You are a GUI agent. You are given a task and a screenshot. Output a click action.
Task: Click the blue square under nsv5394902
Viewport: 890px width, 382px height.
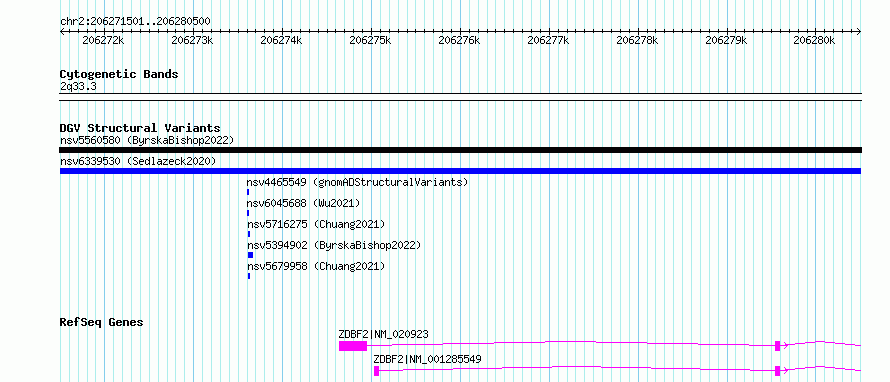(x=250, y=255)
